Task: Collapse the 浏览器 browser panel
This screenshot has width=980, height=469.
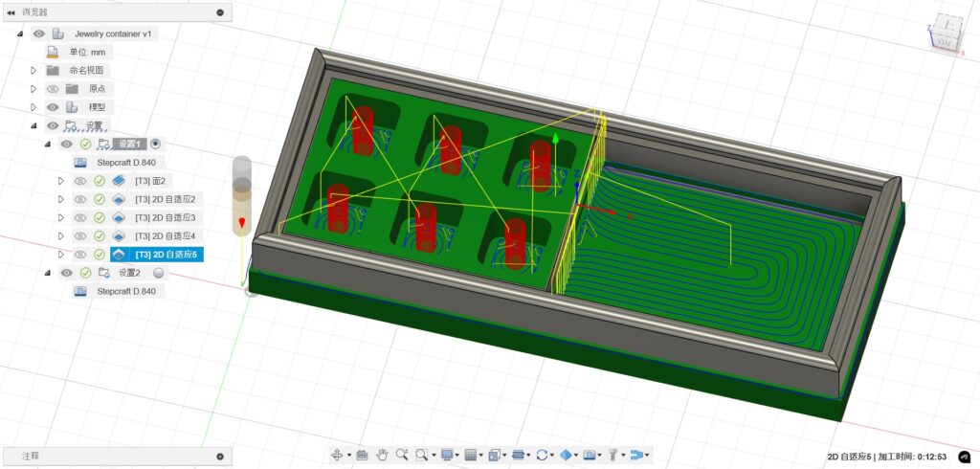Action: (x=11, y=12)
